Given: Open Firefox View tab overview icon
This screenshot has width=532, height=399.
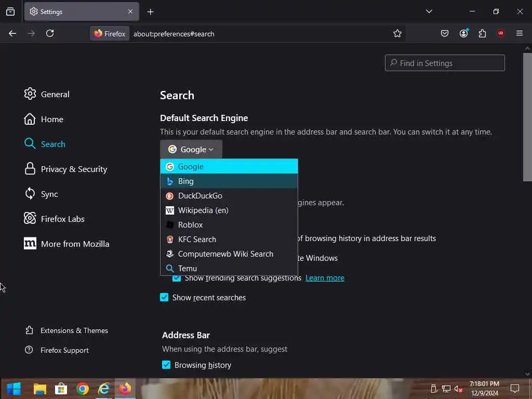Looking at the screenshot, I should [10, 11].
